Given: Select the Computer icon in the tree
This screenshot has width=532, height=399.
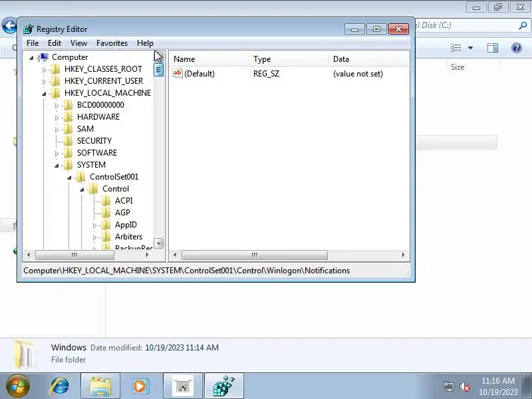Looking at the screenshot, I should [44, 57].
